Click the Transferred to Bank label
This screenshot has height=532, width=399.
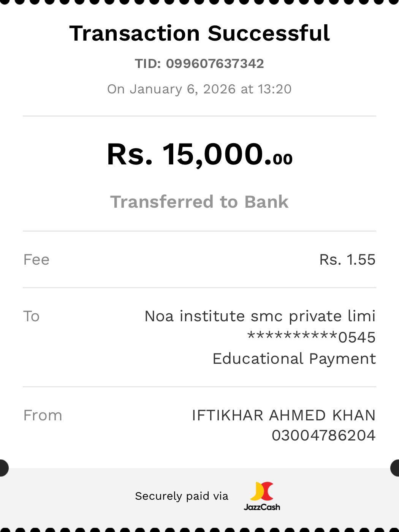click(199, 202)
